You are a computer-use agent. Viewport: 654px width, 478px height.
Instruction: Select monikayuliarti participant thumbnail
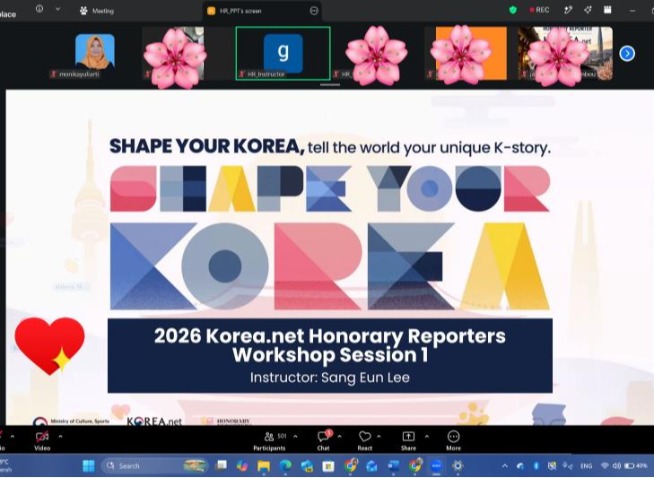tap(95, 53)
